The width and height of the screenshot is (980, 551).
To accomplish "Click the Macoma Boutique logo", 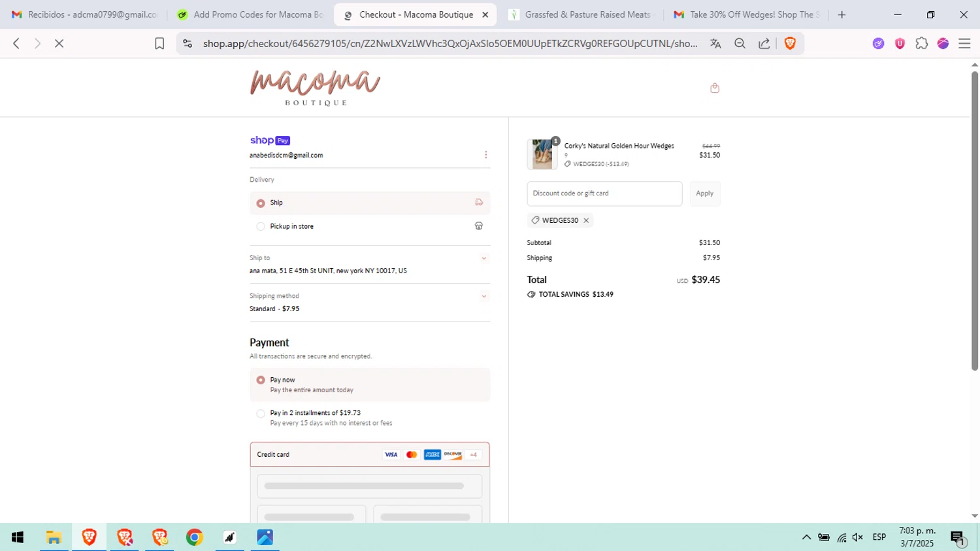I will coord(315,88).
